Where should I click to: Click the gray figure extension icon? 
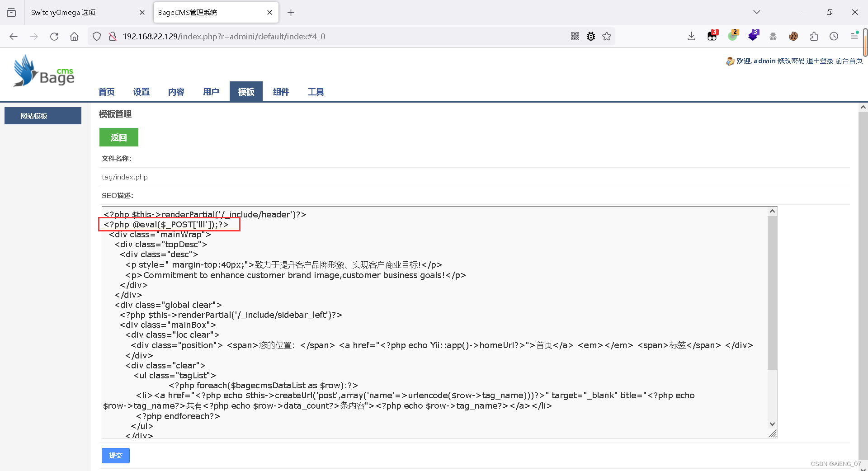(773, 37)
